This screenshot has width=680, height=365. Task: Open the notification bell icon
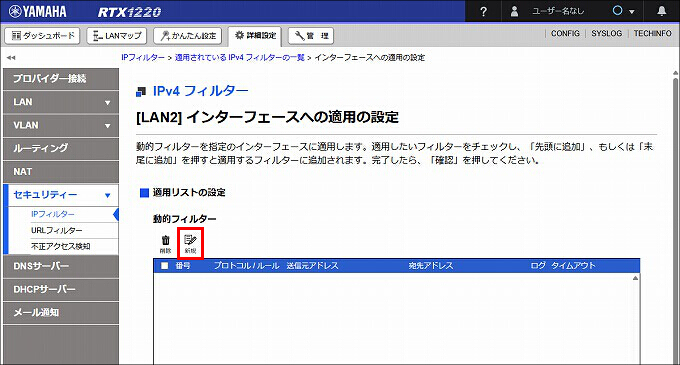click(661, 11)
